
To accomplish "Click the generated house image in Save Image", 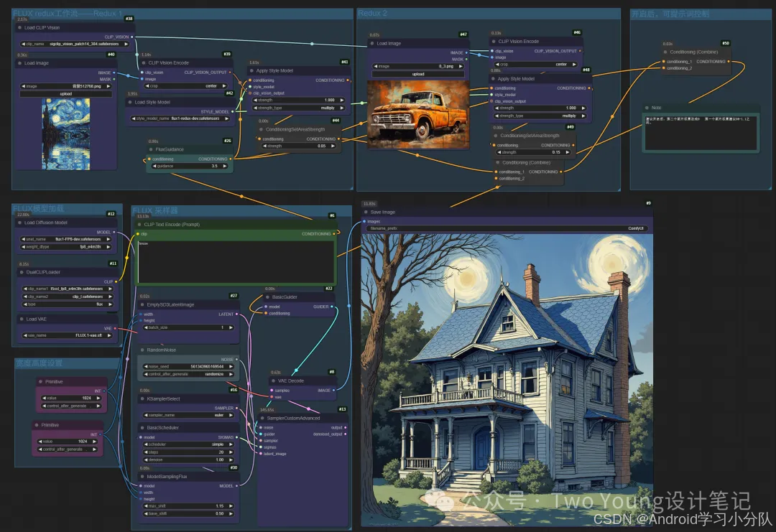I will [507, 380].
